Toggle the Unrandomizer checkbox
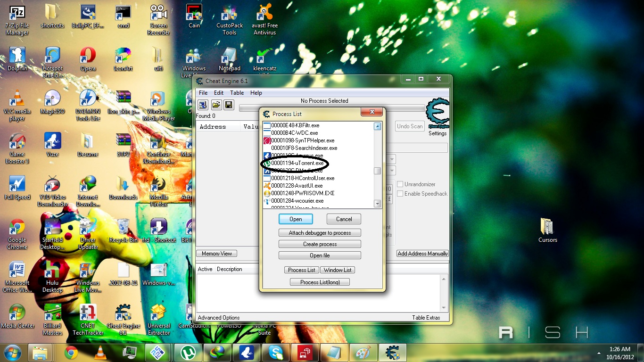 pos(400,184)
